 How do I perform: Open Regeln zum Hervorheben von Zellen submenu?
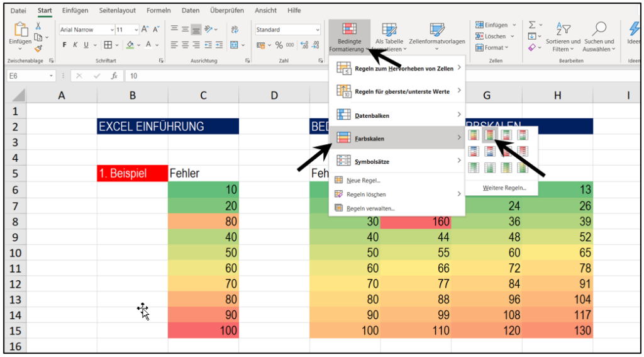point(397,68)
